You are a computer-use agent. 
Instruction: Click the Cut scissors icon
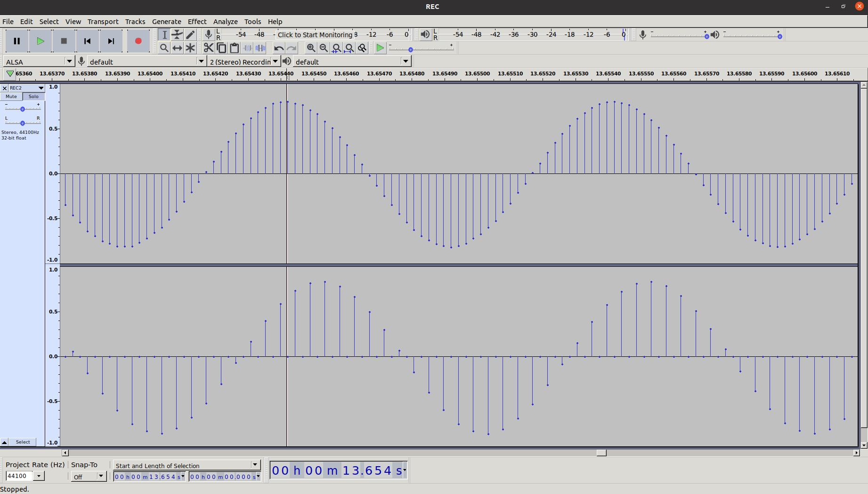209,48
